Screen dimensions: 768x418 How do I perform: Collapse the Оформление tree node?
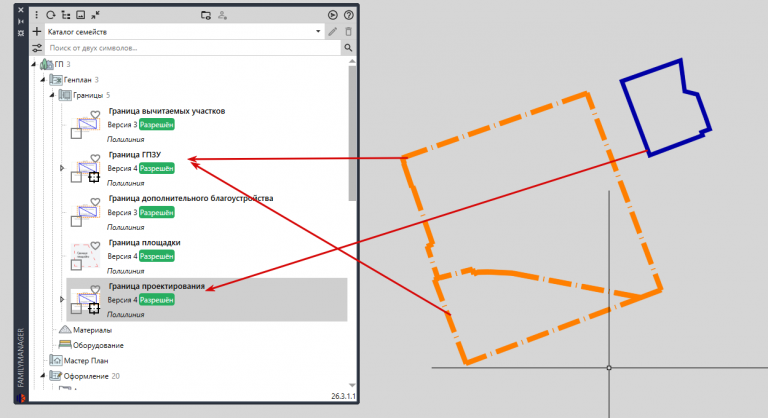point(43,376)
